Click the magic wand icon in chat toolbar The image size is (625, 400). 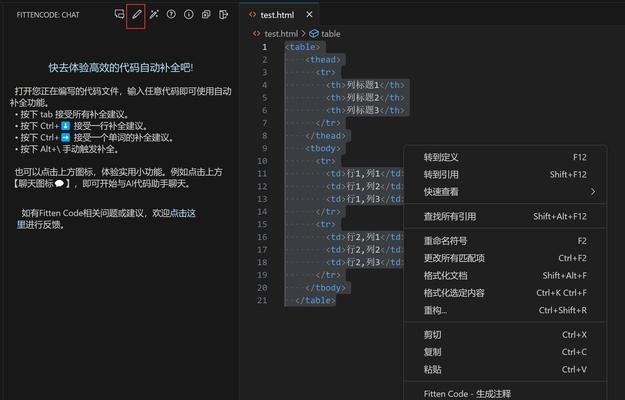point(154,15)
